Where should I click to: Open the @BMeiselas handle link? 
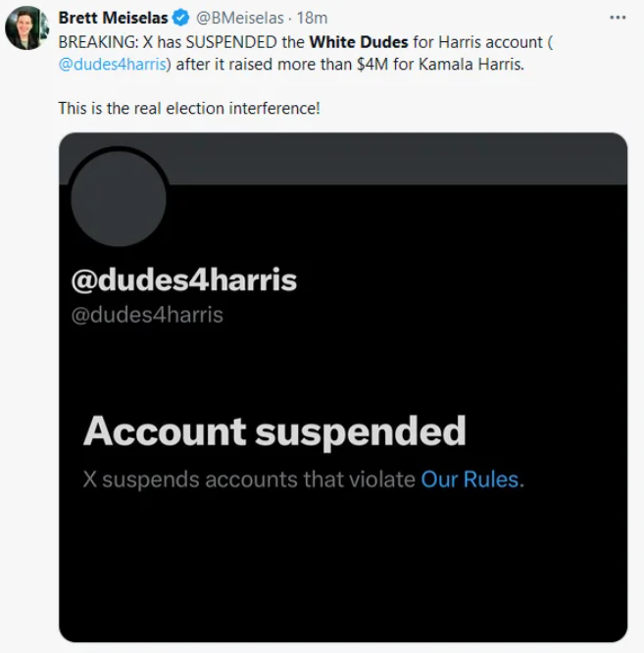tap(240, 18)
